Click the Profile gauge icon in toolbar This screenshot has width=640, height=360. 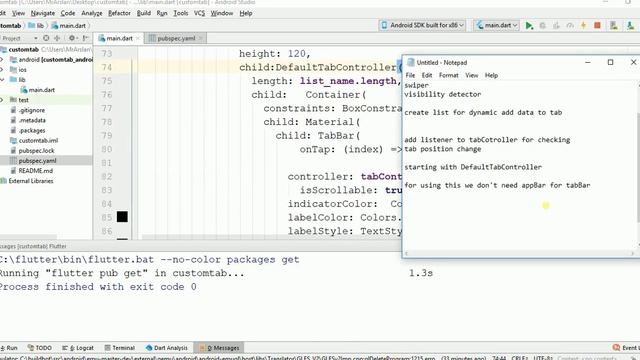570,25
